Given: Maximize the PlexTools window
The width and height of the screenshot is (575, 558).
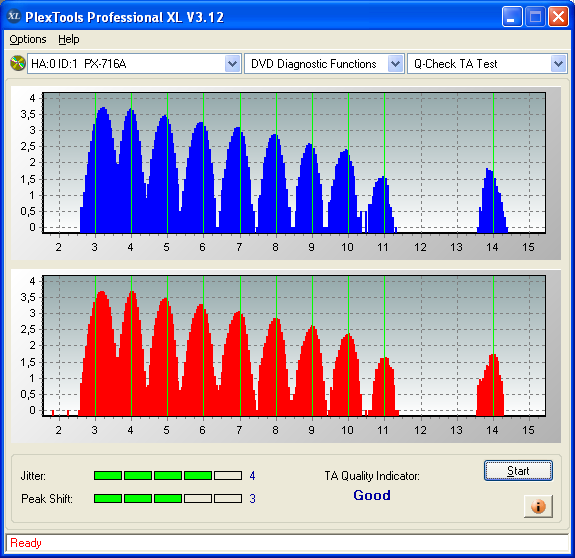Looking at the screenshot, I should [535, 16].
